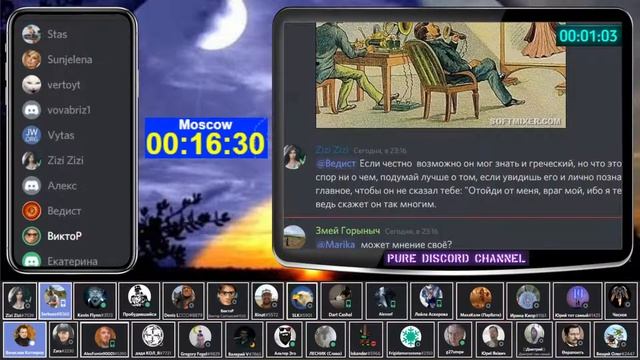Click the @Marika mention

(336, 244)
